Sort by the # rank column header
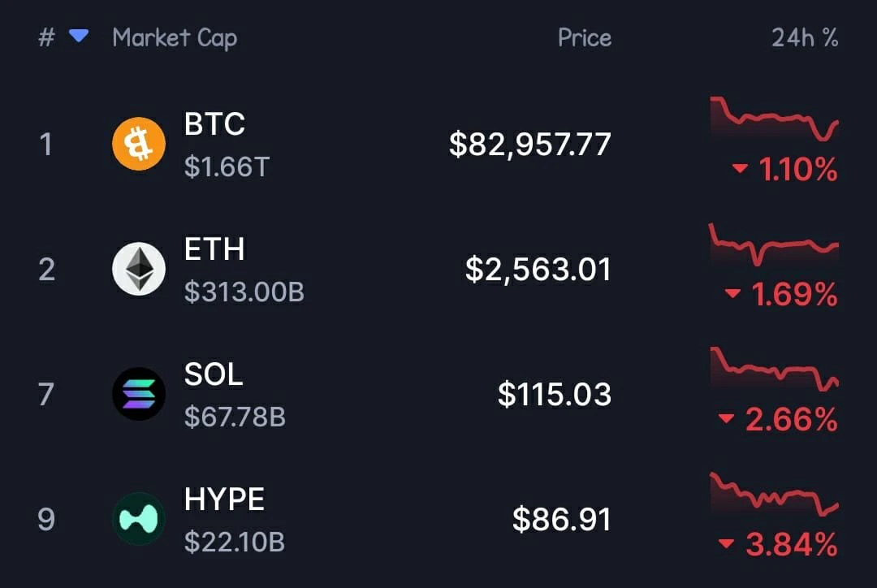 [46, 37]
